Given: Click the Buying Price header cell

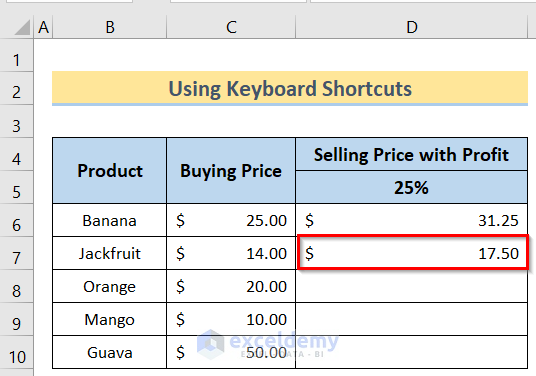Looking at the screenshot, I should click(231, 171).
